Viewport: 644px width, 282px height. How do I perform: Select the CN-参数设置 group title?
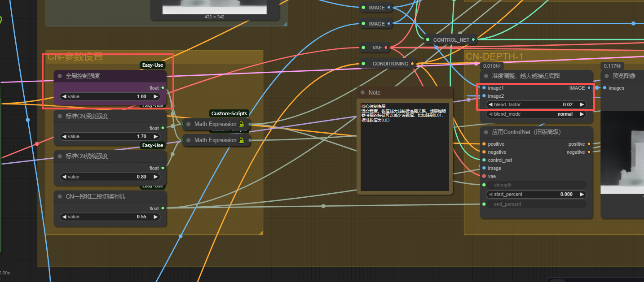[75, 56]
